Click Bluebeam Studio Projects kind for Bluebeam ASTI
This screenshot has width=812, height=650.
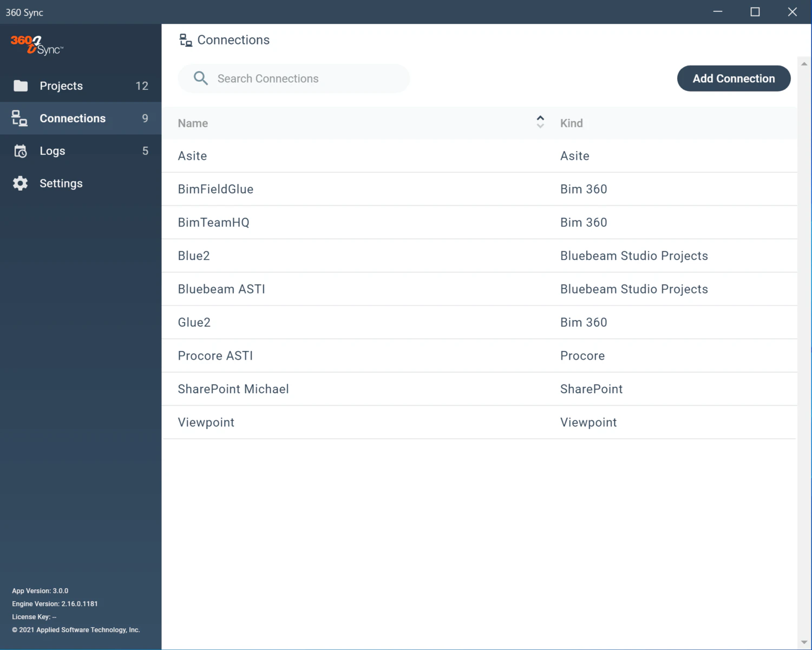pos(634,289)
